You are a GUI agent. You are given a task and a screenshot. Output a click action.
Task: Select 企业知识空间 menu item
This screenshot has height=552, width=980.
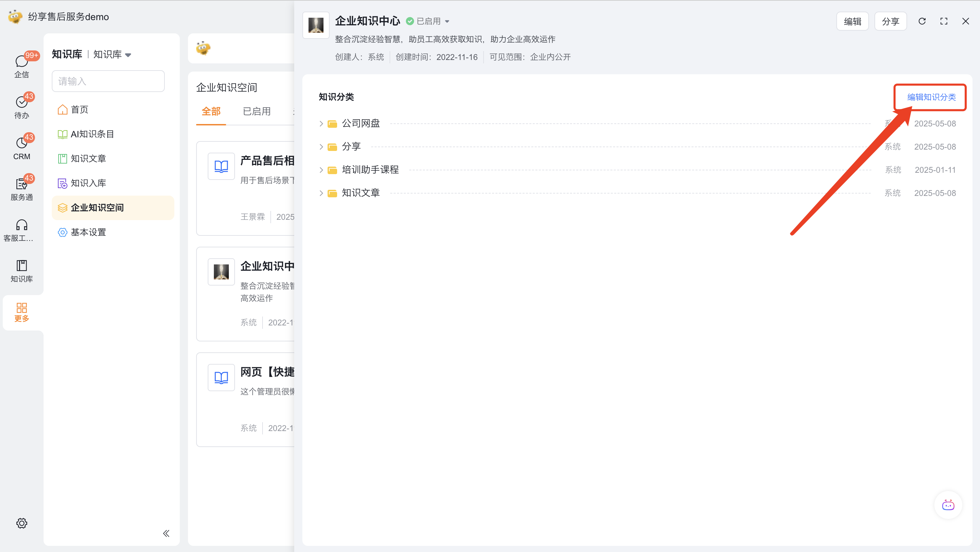coord(113,208)
